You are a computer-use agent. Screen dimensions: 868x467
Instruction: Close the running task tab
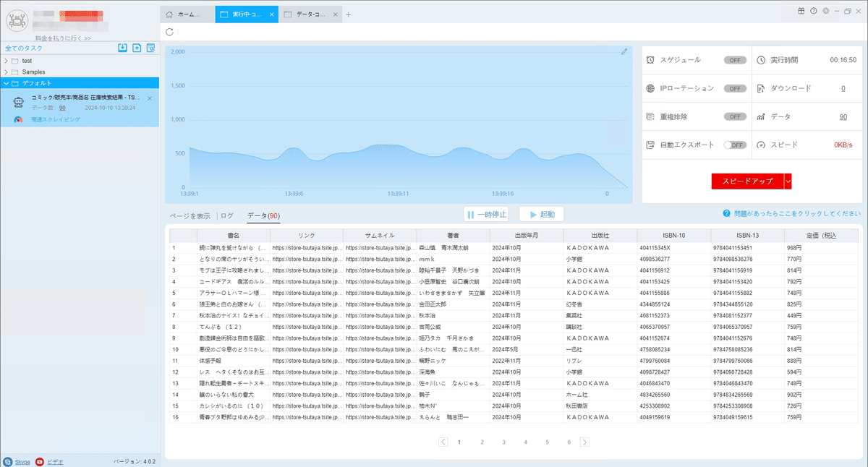(x=271, y=14)
